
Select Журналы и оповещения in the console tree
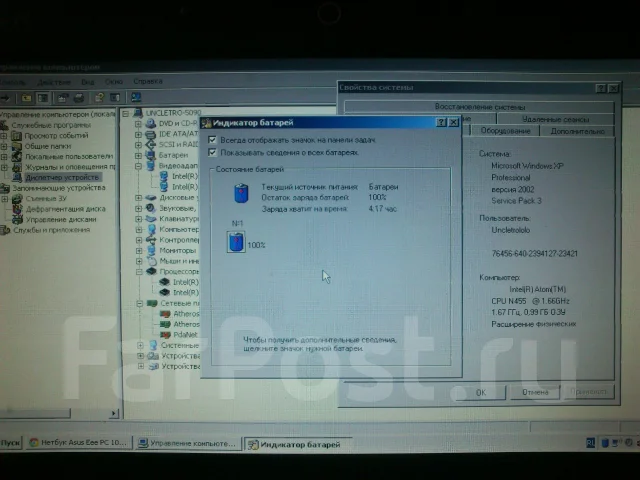[x=70, y=167]
